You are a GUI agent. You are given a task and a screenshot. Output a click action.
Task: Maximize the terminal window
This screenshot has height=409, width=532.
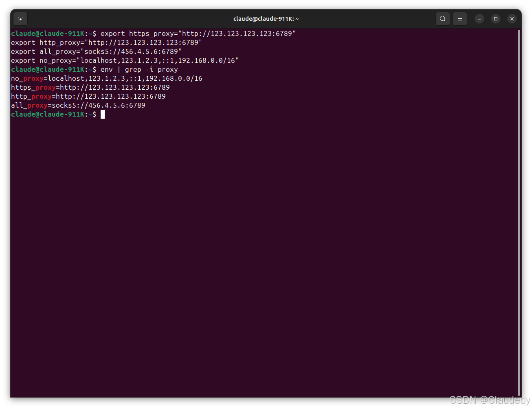496,19
